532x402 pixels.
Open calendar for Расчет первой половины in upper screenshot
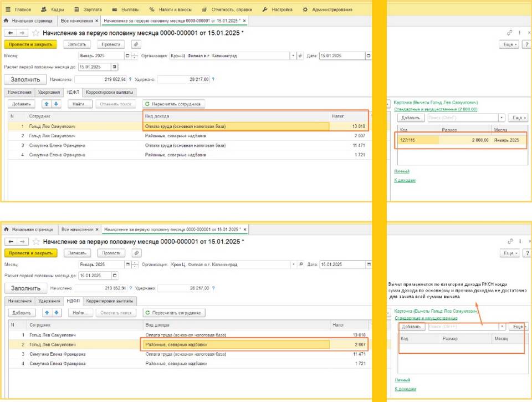click(115, 67)
